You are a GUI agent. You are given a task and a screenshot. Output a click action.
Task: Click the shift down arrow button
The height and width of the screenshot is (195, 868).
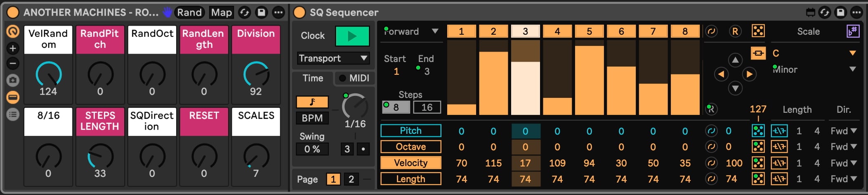click(x=735, y=88)
